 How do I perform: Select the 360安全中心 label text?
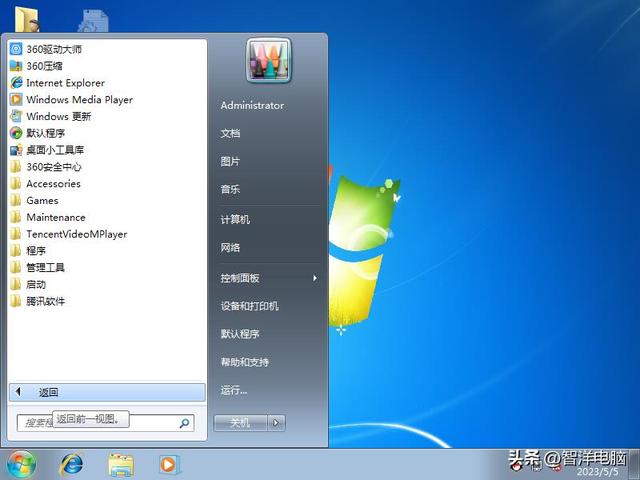(54, 167)
